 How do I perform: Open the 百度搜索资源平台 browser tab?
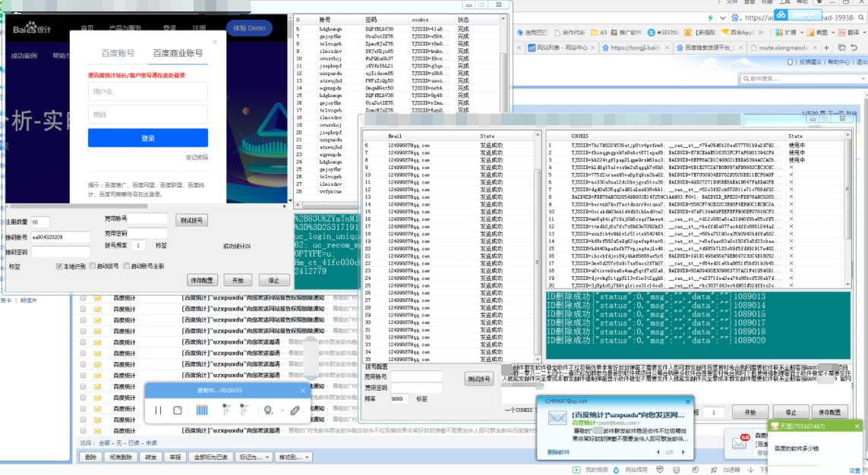click(x=709, y=48)
